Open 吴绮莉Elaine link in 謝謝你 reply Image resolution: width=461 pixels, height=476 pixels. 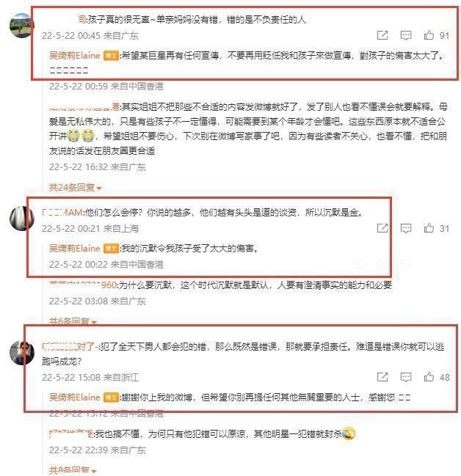point(74,398)
